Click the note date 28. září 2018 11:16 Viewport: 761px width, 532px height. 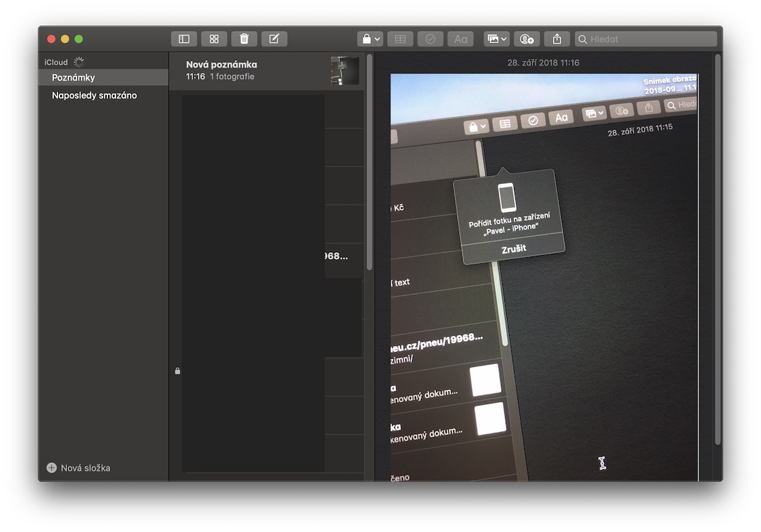coord(543,62)
